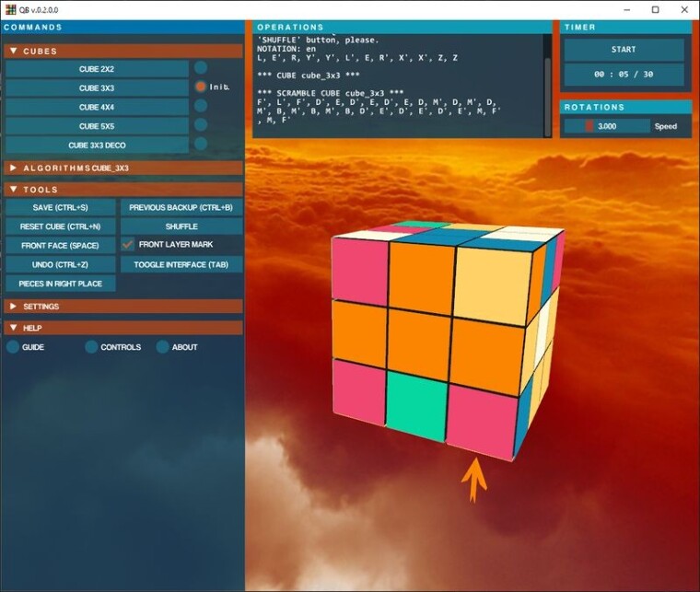The image size is (700, 592).
Task: Select the CUBE 2X2 radio circle
Action: coord(201,68)
